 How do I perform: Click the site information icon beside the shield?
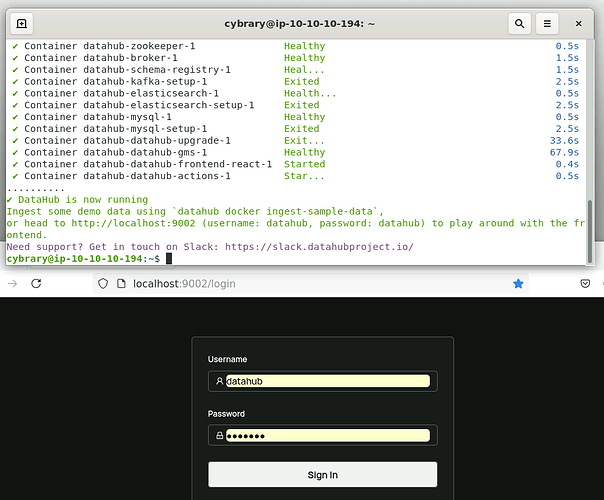pyautogui.click(x=120, y=284)
